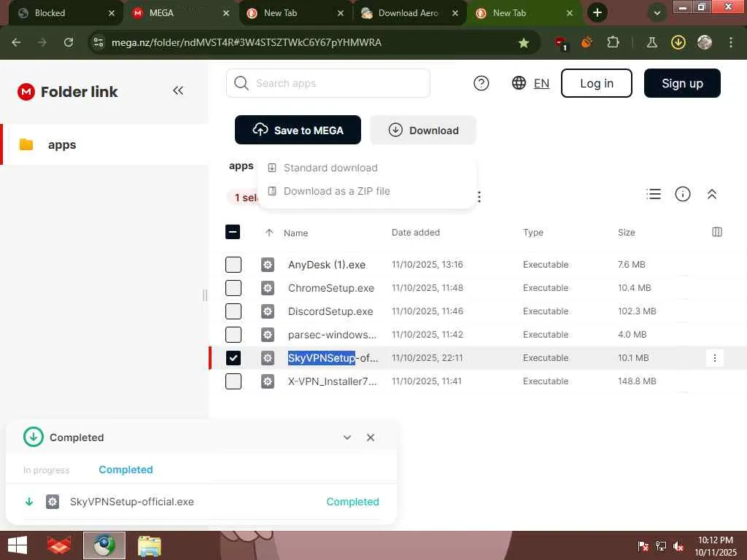Switch to the Completed transfers tab

[125, 470]
